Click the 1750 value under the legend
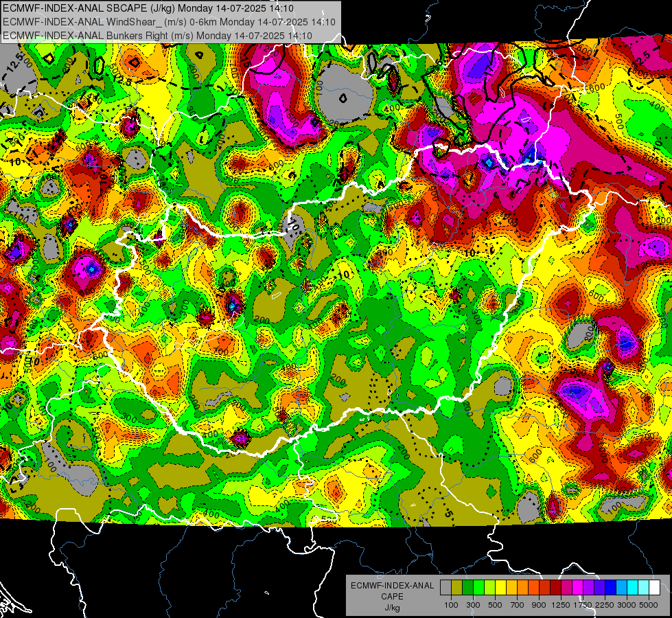This screenshot has height=618, width=672. coord(583,605)
